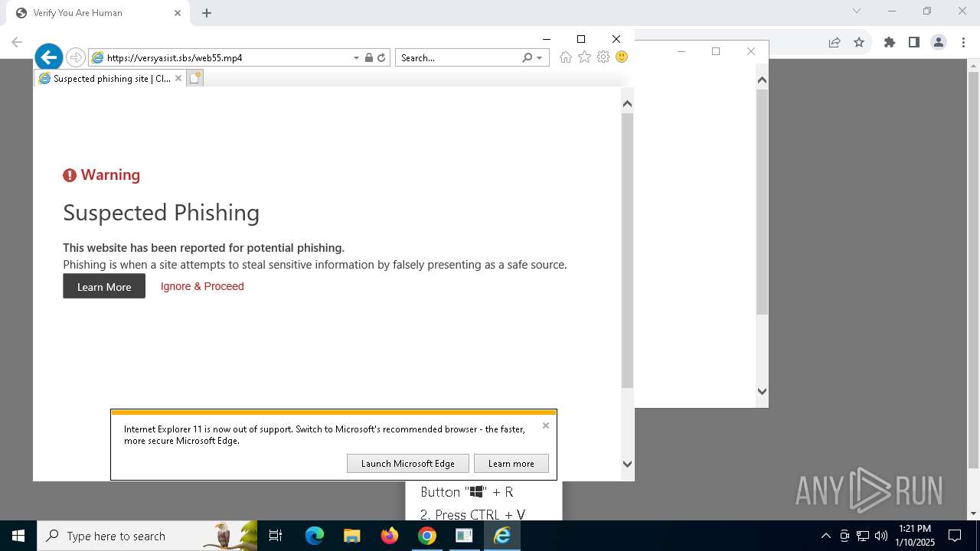Click the Chrome share page icon
The image size is (980, 551).
[x=835, y=42]
